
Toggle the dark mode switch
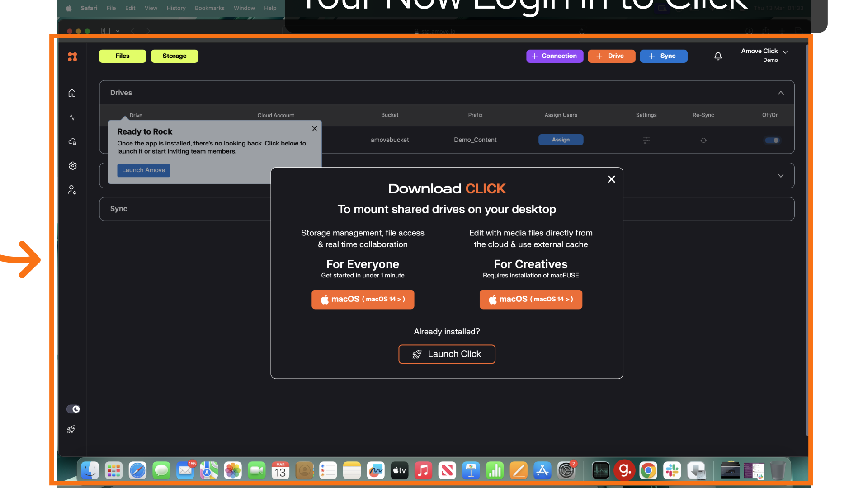[73, 409]
